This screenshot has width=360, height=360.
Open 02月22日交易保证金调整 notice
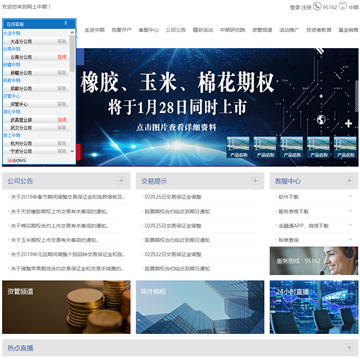pos(173,254)
